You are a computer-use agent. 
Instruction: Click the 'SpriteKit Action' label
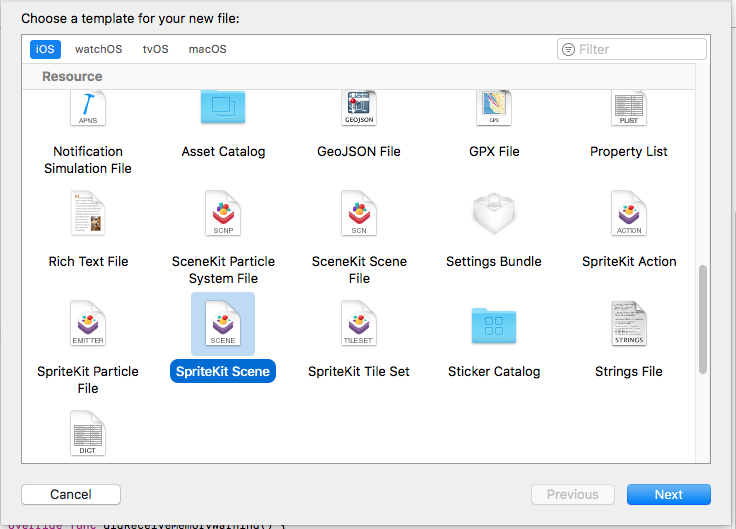tap(629, 261)
